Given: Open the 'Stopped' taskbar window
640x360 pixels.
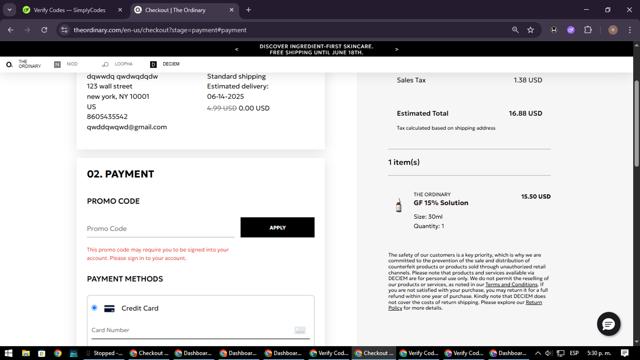Looking at the screenshot, I should point(104,353).
